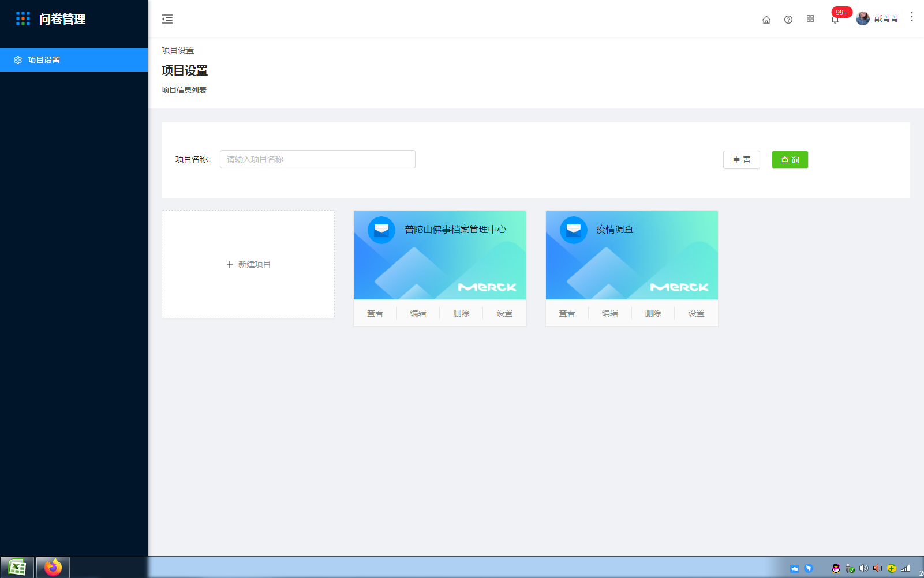Open Excel from the taskbar
Screen dimensions: 924x578
click(x=17, y=568)
